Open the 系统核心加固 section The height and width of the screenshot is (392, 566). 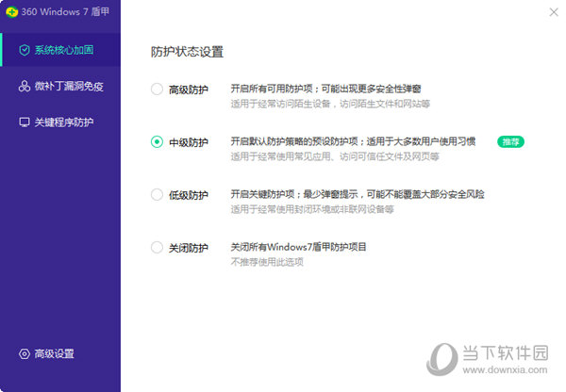click(60, 50)
